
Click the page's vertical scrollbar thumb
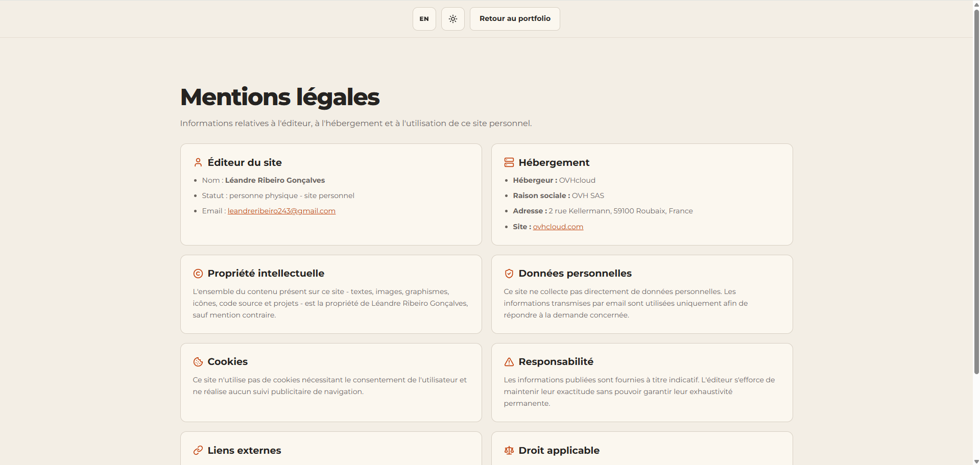[976, 191]
